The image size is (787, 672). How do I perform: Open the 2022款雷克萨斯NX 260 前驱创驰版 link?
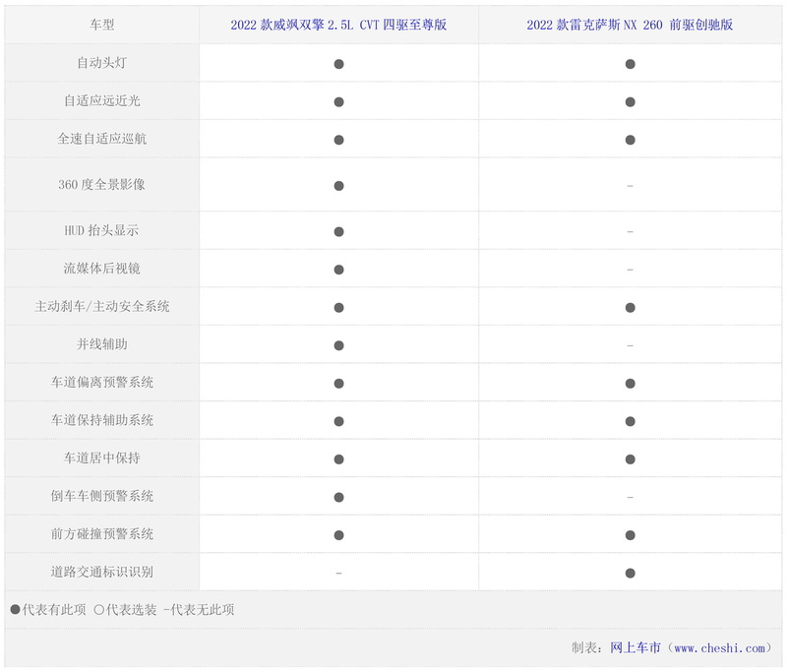630,25
